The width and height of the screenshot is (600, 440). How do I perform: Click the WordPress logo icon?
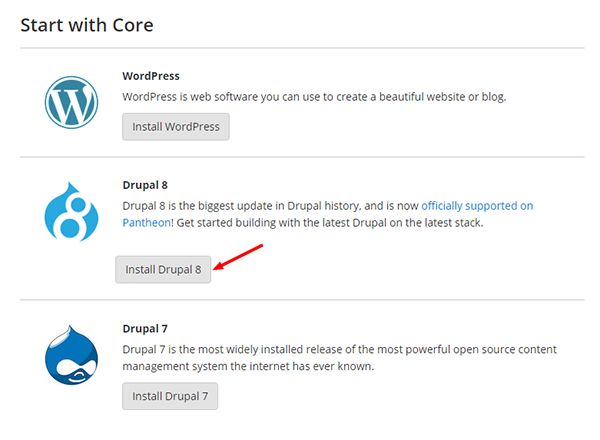click(x=71, y=102)
